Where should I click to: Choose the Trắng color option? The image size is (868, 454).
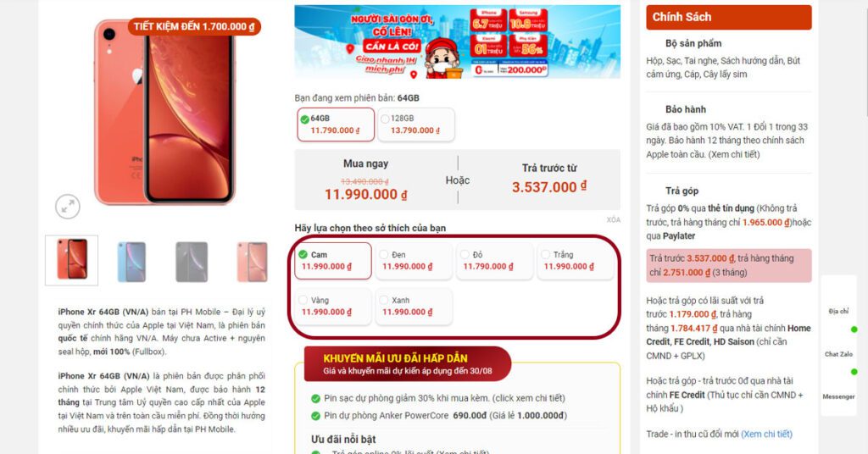point(576,260)
